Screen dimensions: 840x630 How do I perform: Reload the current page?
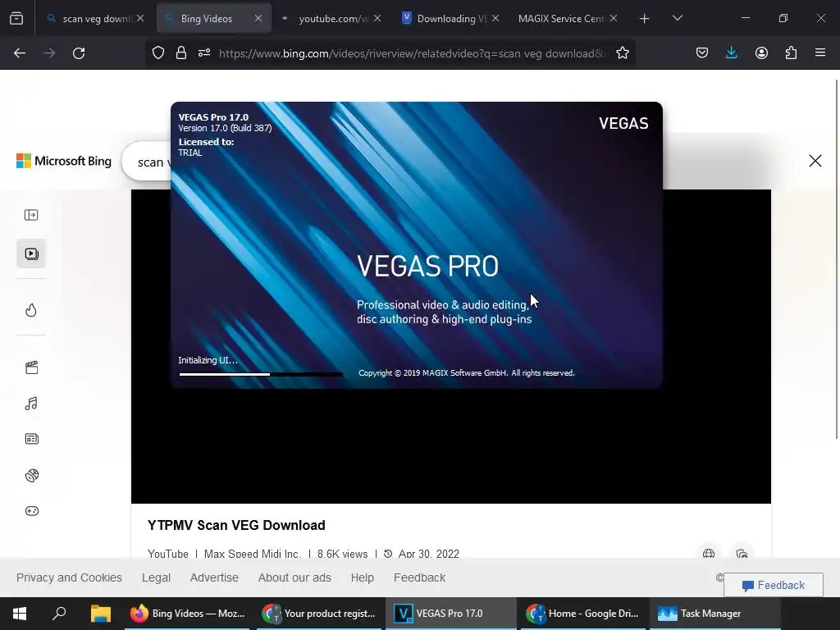tap(79, 53)
